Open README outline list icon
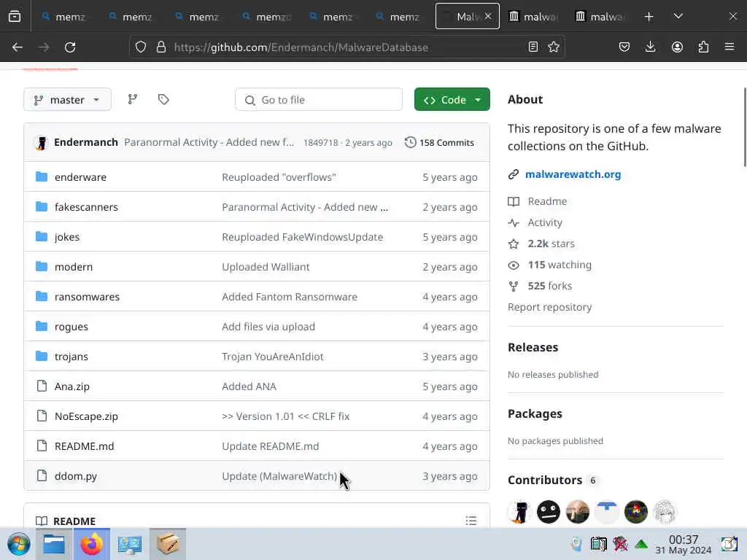 pyautogui.click(x=471, y=521)
